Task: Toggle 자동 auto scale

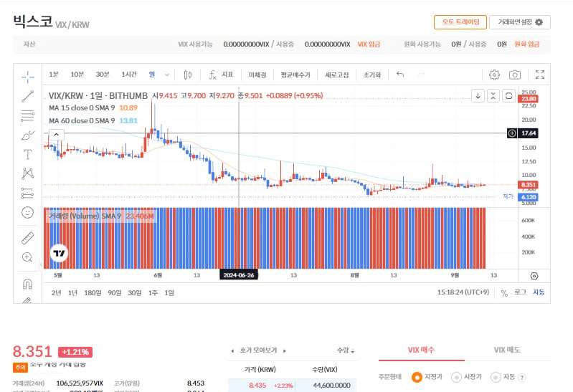Action: coord(539,292)
